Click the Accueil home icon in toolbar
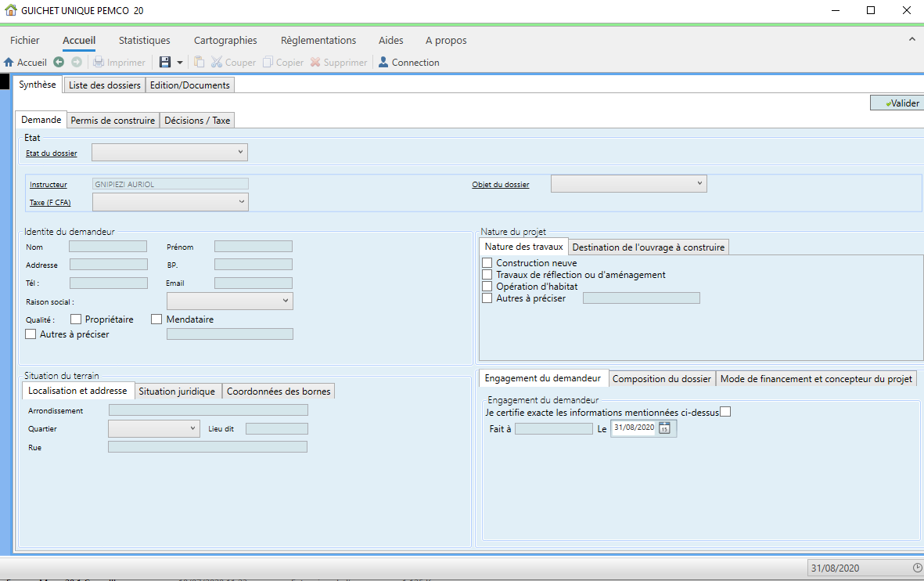Image resolution: width=924 pixels, height=581 pixels. click(9, 62)
